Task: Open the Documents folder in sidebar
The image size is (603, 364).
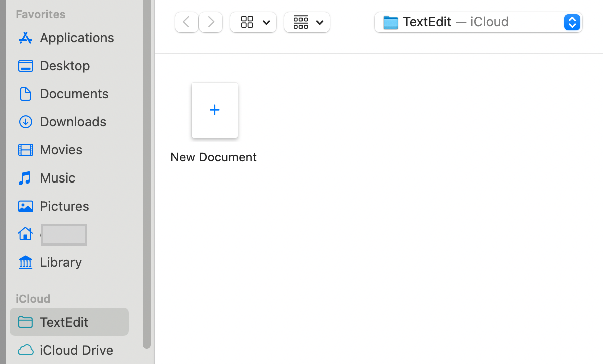Action: click(x=69, y=94)
